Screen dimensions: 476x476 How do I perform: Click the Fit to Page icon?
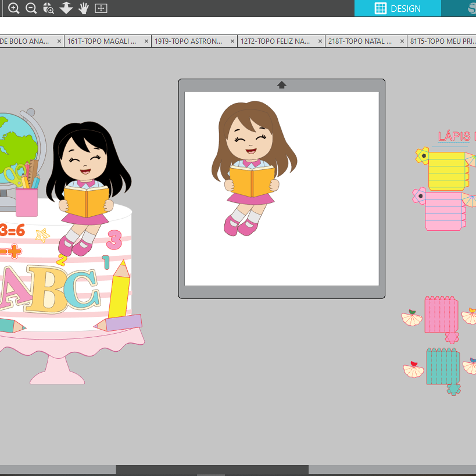[101, 8]
